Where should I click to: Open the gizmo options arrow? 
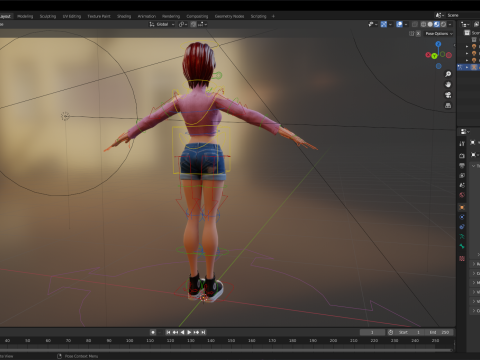(x=390, y=24)
